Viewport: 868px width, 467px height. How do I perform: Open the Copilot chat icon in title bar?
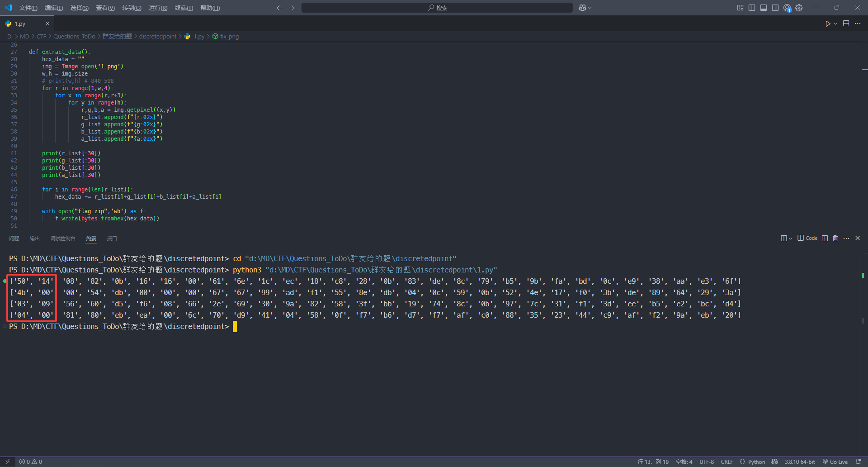click(582, 8)
